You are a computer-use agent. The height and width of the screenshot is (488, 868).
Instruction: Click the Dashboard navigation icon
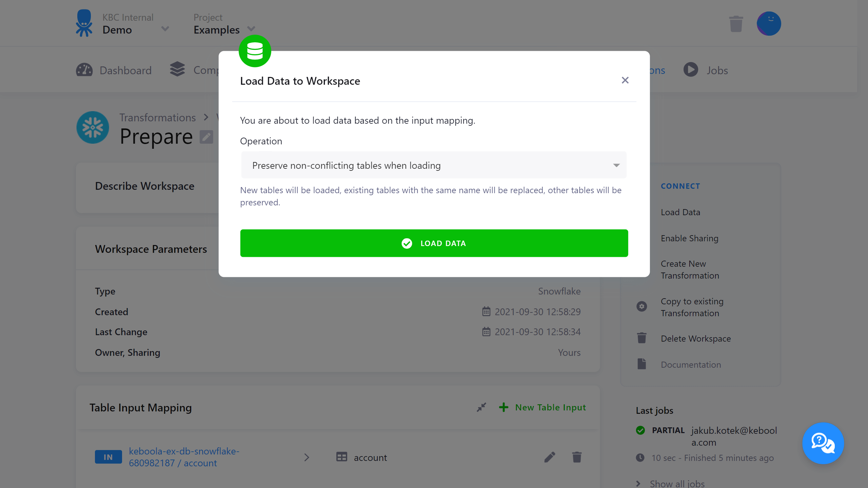click(85, 70)
